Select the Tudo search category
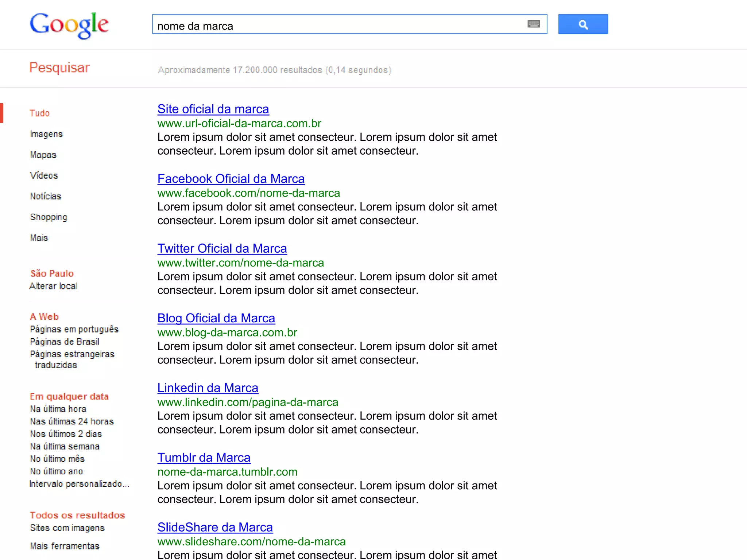Screen dimensions: 747x560 [x=40, y=113]
